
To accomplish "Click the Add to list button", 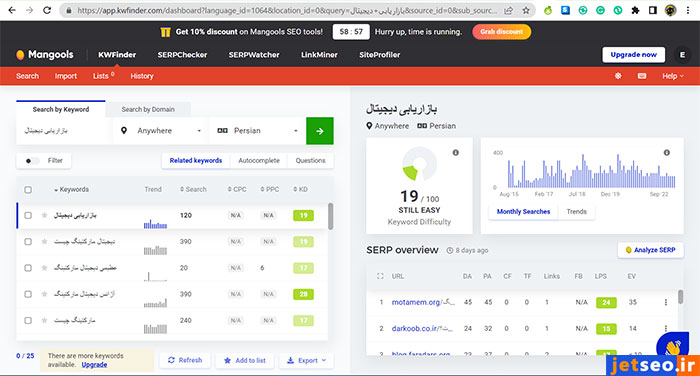I will point(245,360).
